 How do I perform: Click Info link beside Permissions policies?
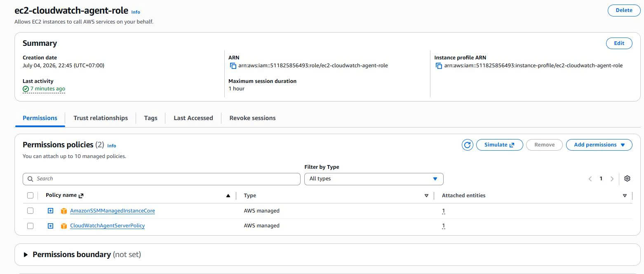coord(111,146)
